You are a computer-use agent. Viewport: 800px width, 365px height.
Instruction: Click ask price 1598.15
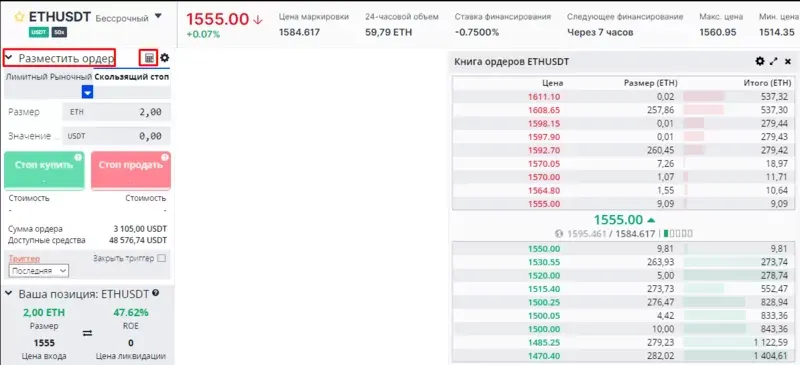(x=544, y=123)
